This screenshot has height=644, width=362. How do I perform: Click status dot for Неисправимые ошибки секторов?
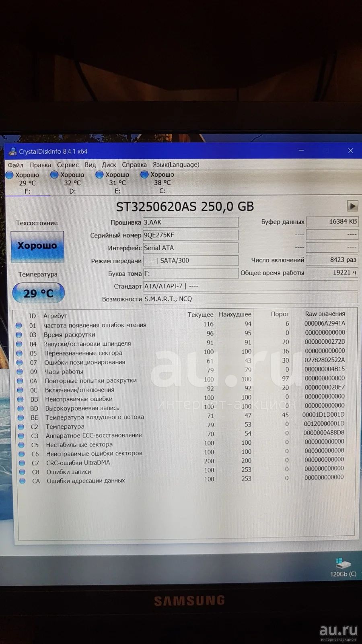[x=22, y=454]
